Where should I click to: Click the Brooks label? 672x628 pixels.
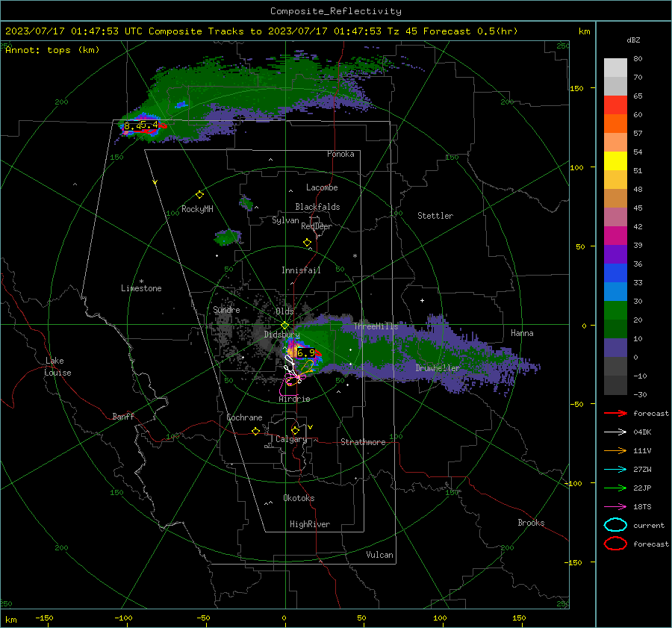531,523
